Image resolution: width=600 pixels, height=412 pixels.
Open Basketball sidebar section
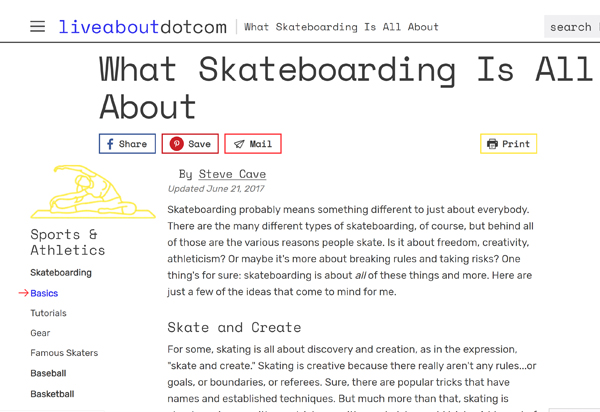(52, 394)
